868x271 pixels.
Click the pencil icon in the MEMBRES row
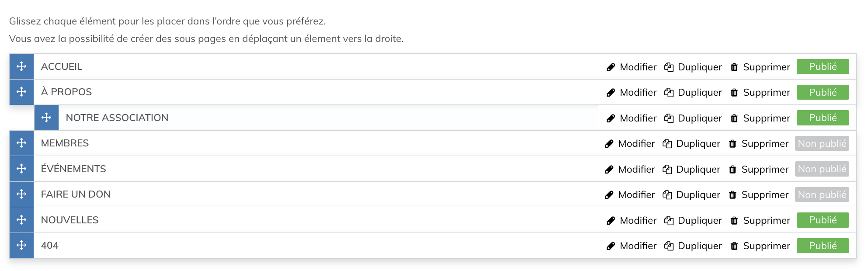tap(609, 144)
